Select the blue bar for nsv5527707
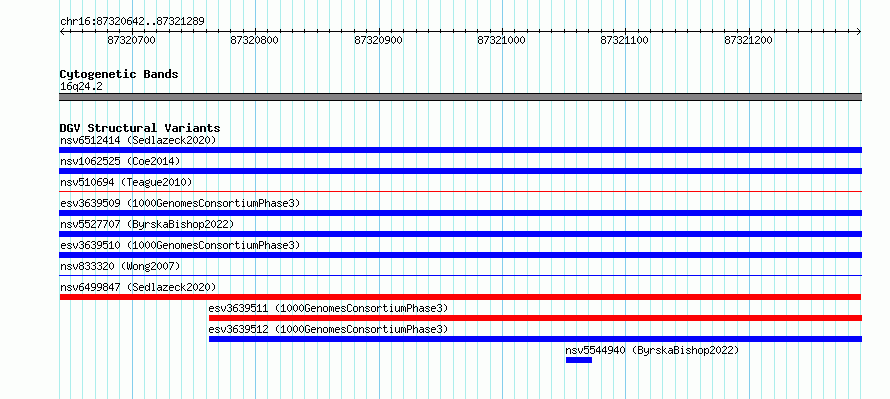The image size is (890, 399). click(460, 234)
